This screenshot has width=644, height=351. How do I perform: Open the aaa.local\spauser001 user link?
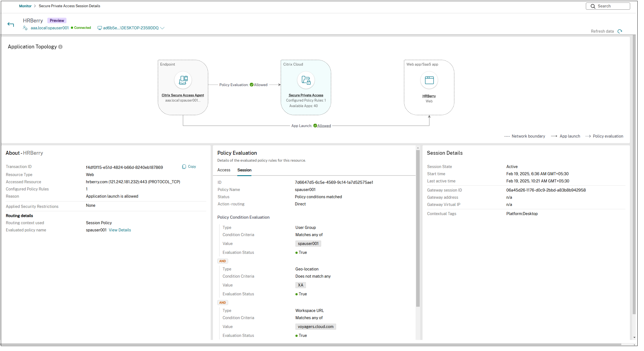(x=50, y=28)
